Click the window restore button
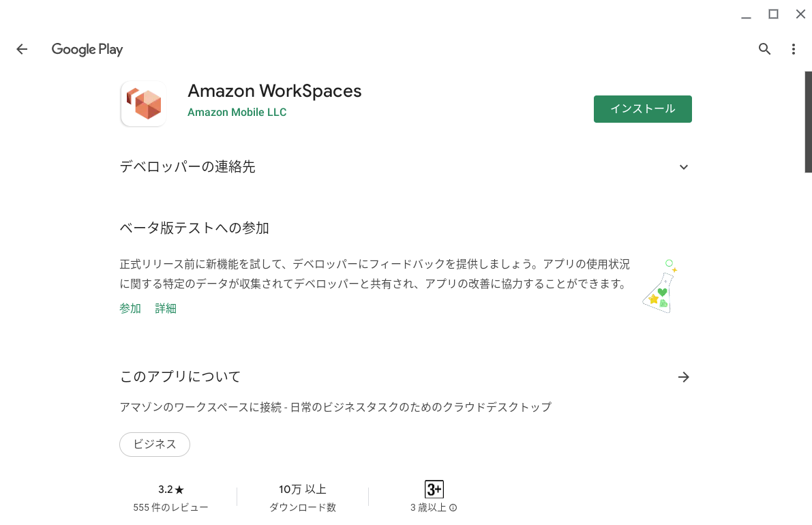 [x=773, y=14]
